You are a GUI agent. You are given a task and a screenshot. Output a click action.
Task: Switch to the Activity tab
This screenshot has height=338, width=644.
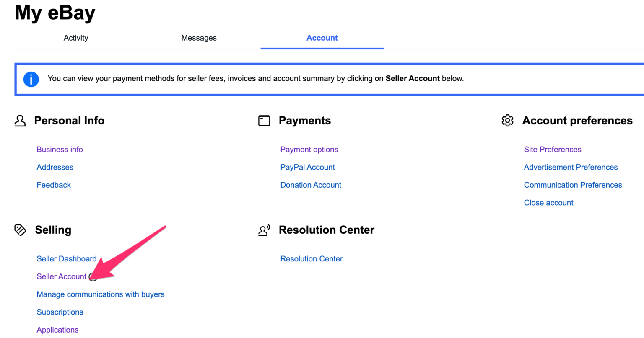[75, 38]
